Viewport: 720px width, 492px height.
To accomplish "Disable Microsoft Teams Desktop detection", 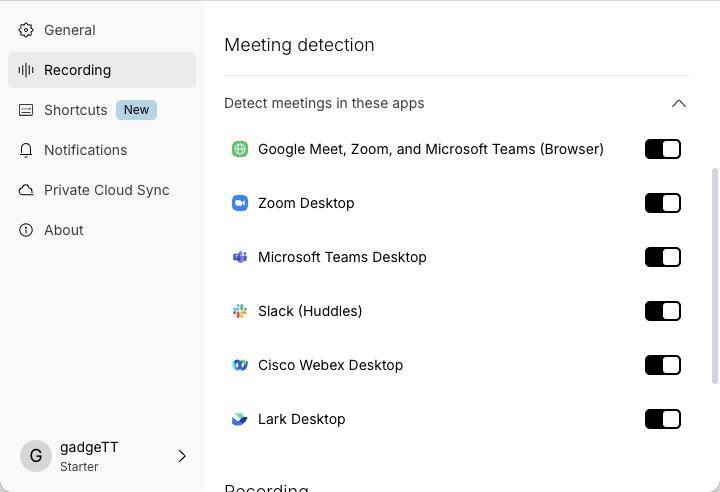I will [x=663, y=257].
